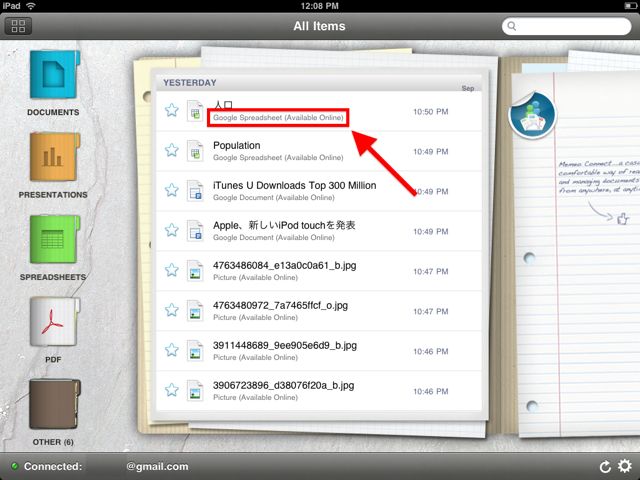Open the 4763480972_7a7465ffcf_o.jpg file name
The width and height of the screenshot is (640, 480).
(280, 306)
